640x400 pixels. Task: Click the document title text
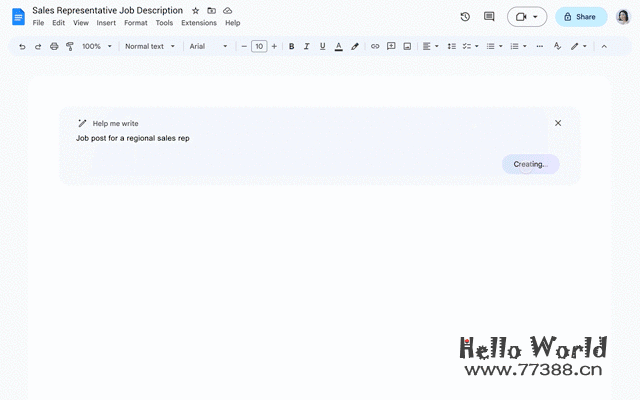click(107, 11)
